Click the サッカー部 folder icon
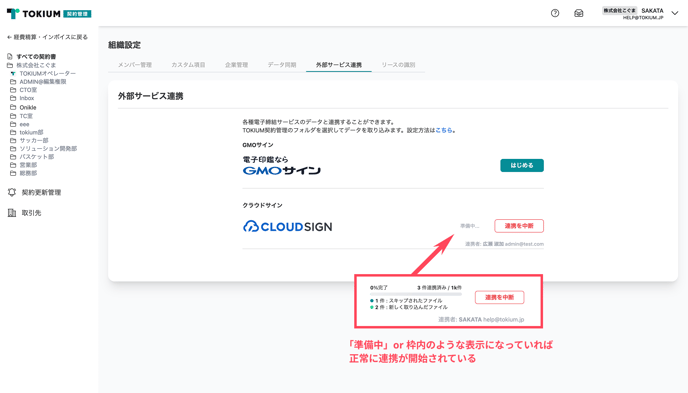 13,141
